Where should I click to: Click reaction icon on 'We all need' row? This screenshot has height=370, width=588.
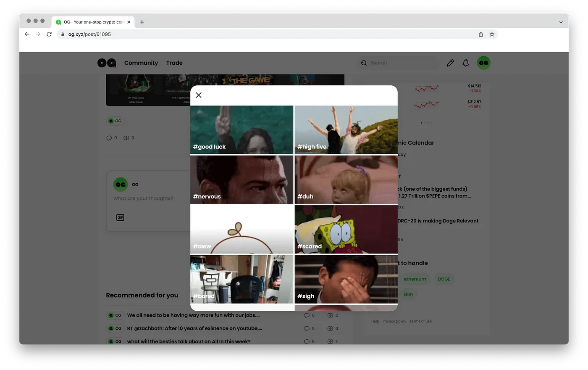pyautogui.click(x=330, y=315)
